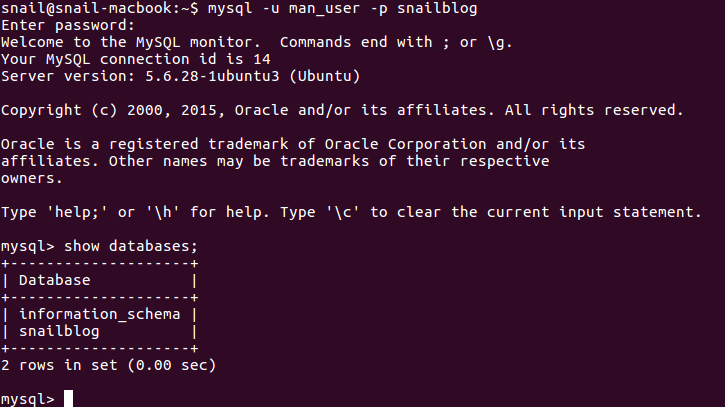Click the Server version 5.6.28-1ubuntu3 text

180,76
